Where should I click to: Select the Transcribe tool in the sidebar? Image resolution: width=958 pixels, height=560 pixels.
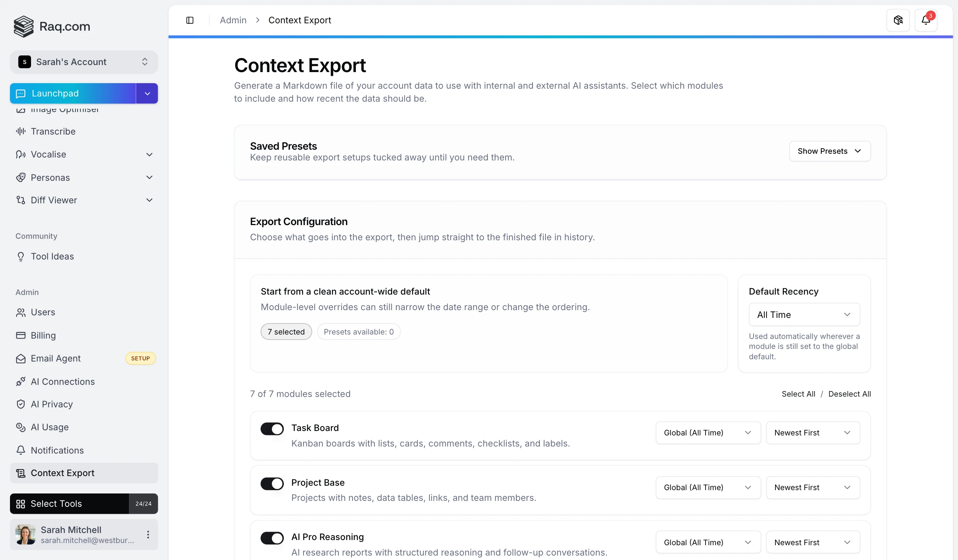pos(53,131)
